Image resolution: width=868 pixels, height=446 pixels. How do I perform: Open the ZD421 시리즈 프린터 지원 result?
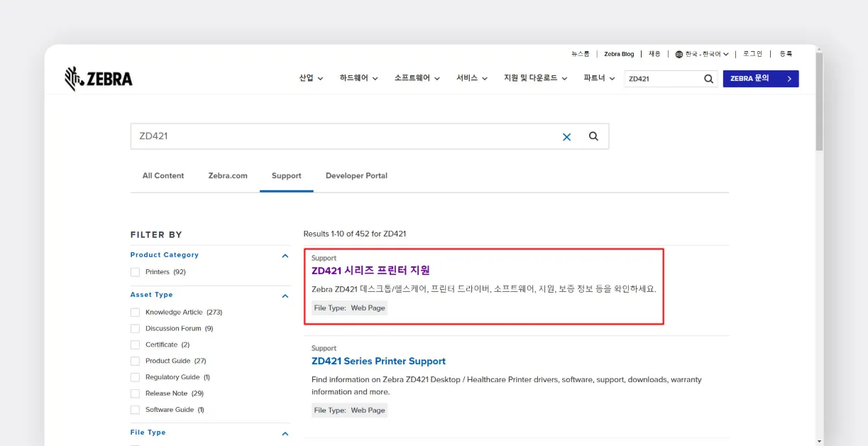[370, 271]
